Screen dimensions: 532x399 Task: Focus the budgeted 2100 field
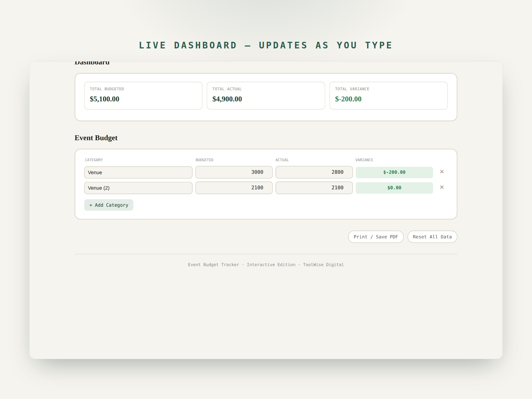(234, 188)
